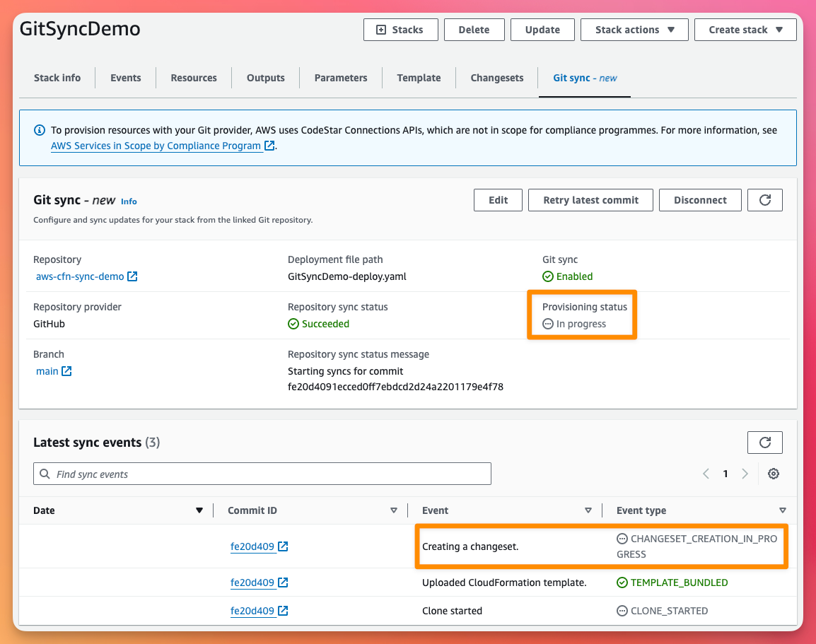Switch to the Changesets tab

[x=497, y=78]
